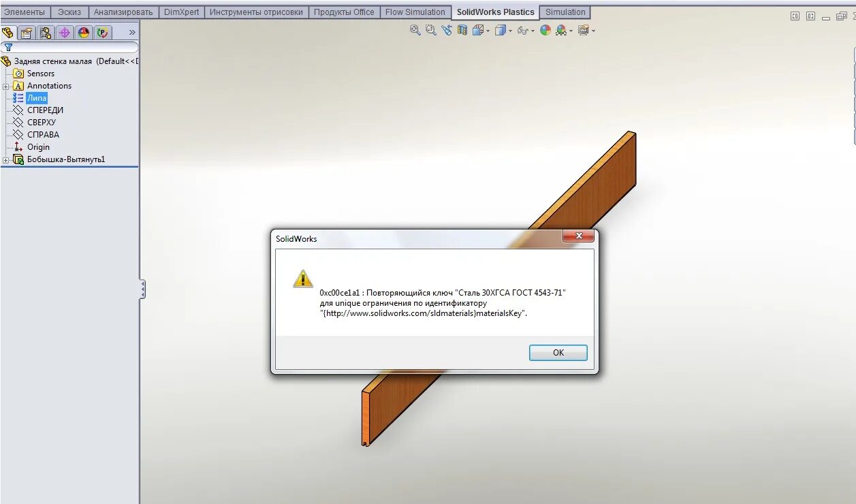Open the View Settings dropdown arrow
This screenshot has width=856, height=504.
pyautogui.click(x=593, y=31)
